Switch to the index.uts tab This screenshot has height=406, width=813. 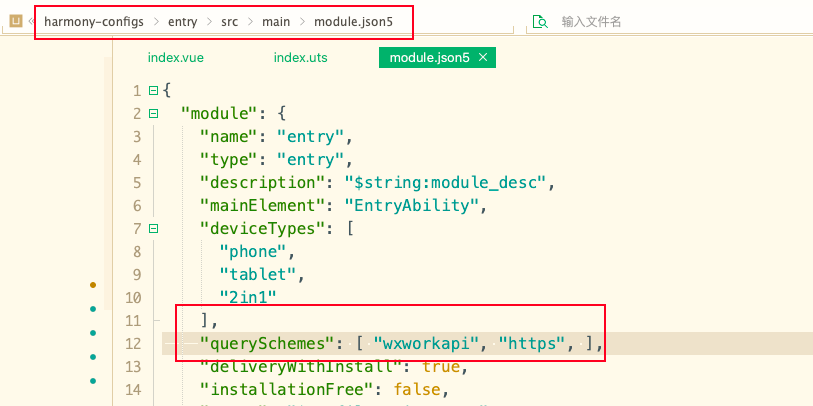pyautogui.click(x=300, y=58)
